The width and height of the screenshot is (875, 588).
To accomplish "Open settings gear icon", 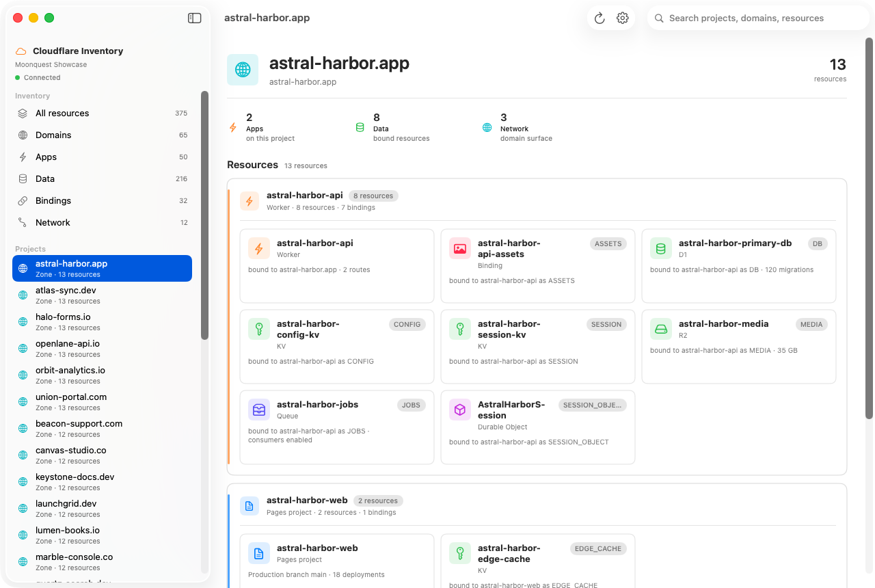I will (x=623, y=18).
